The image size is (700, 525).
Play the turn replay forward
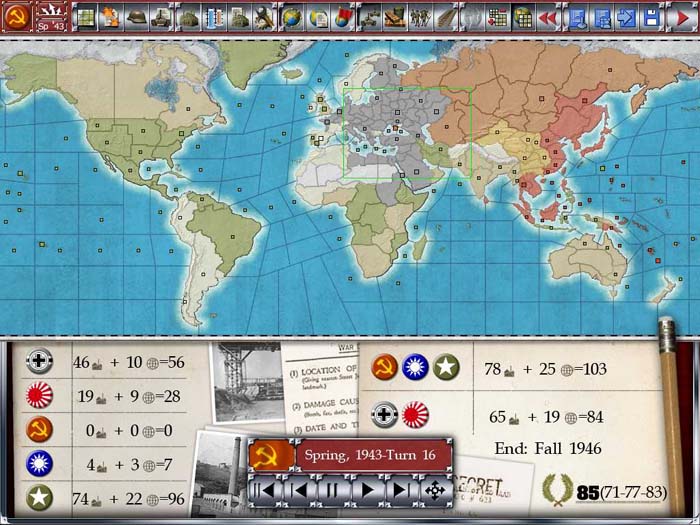[368, 491]
